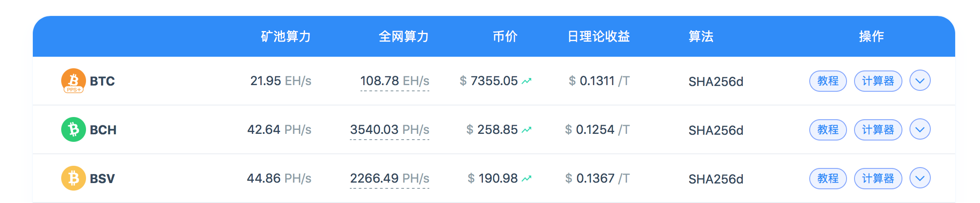Screen dimensions: 980x203
Task: Expand the BCH row details
Action: click(920, 129)
